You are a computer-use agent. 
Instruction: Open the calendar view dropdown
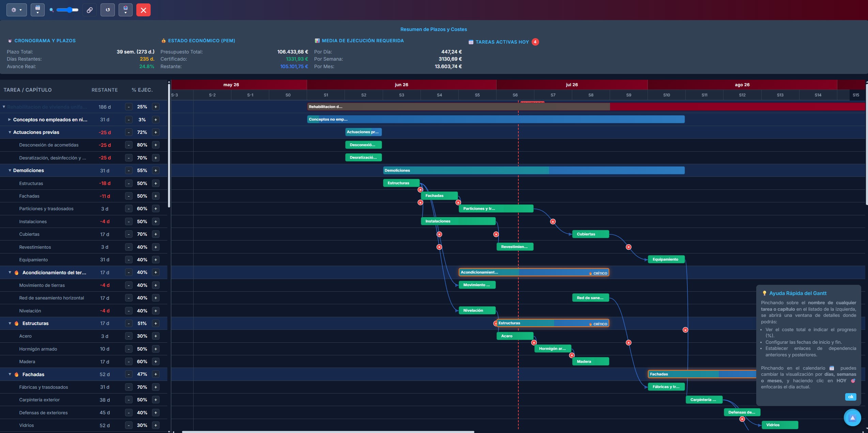point(37,10)
